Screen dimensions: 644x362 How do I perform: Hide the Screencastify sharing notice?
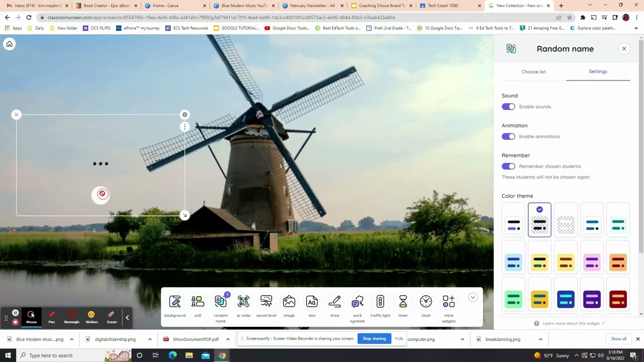click(x=399, y=338)
